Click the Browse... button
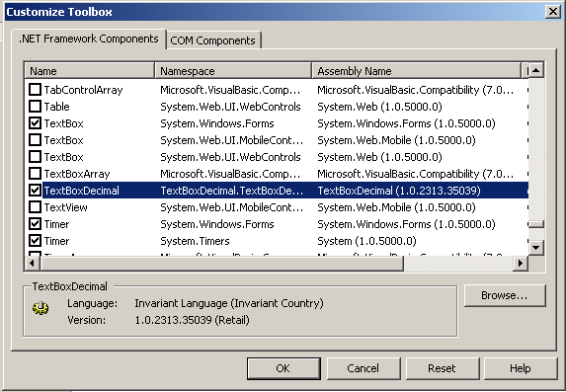The height and width of the screenshot is (392, 566). pos(505,295)
